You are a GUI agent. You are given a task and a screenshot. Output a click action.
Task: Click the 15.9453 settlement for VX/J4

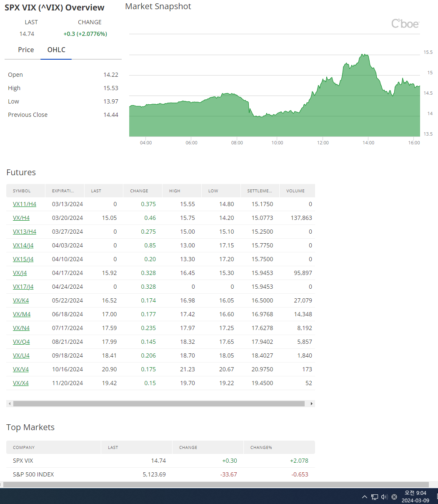263,273
